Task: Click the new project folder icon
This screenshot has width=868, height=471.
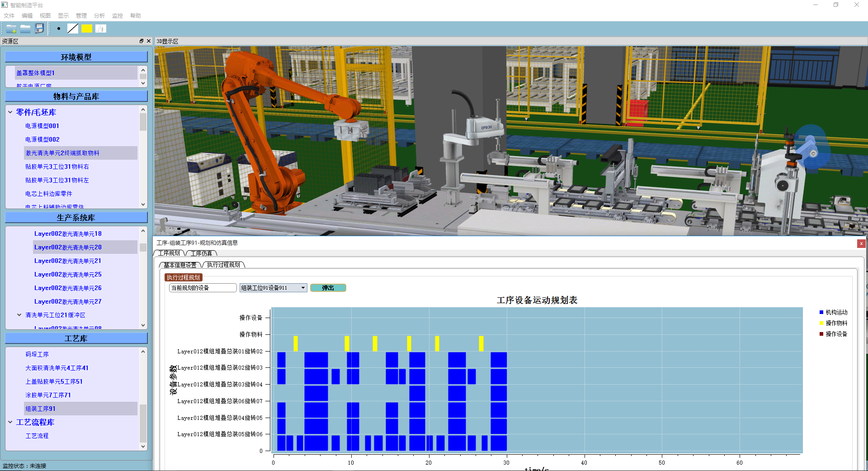Action: pyautogui.click(x=11, y=29)
